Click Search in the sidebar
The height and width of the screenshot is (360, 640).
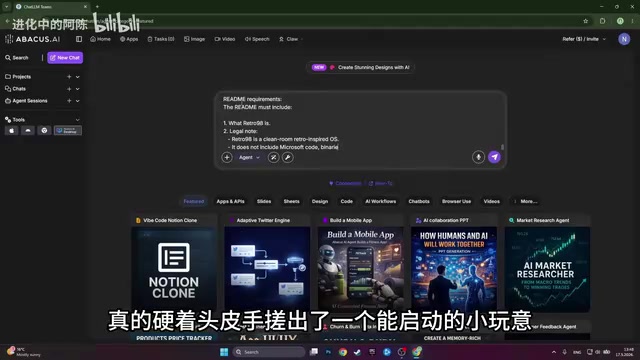click(17, 58)
